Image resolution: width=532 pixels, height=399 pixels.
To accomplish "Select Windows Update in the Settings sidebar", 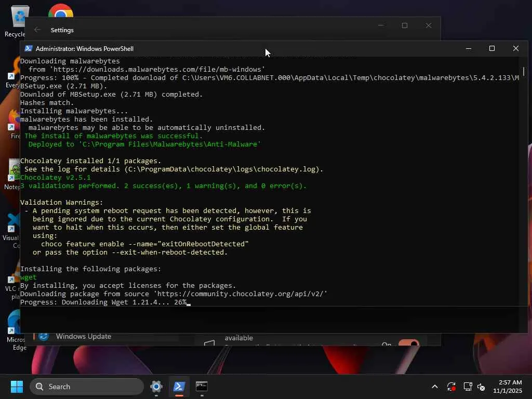I will pyautogui.click(x=84, y=336).
